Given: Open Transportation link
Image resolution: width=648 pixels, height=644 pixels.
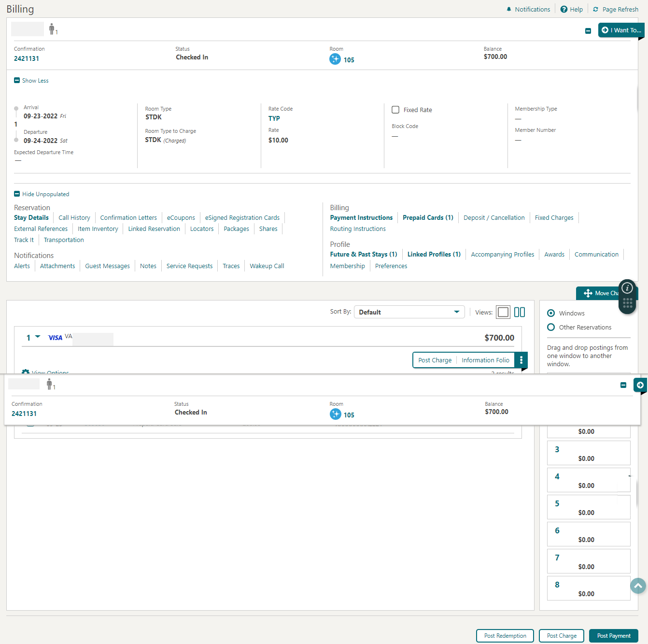Looking at the screenshot, I should click(64, 240).
